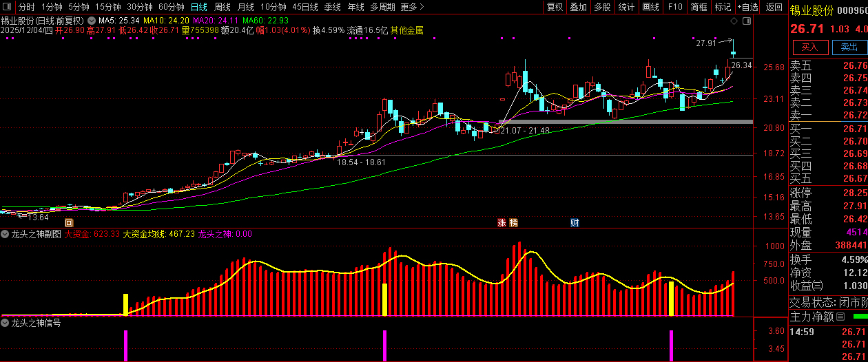Switch to 季线 quarterly chart
The height and width of the screenshot is (362, 868).
pyautogui.click(x=333, y=7)
